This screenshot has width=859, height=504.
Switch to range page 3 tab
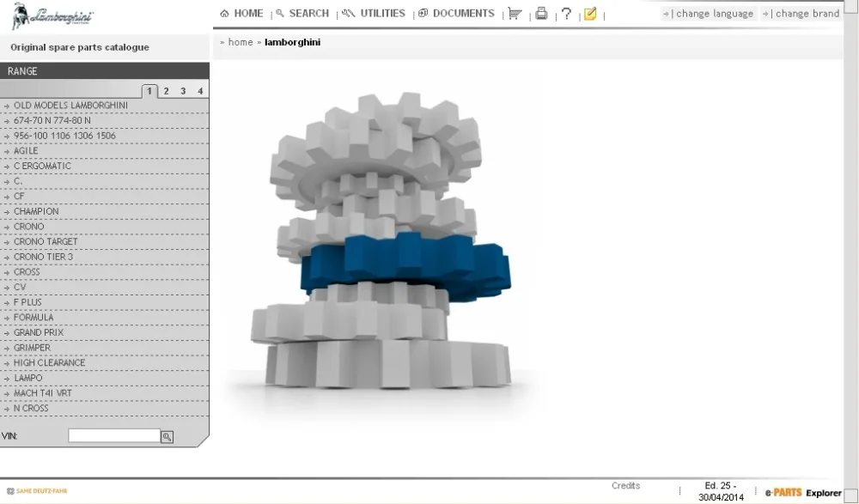click(x=183, y=91)
